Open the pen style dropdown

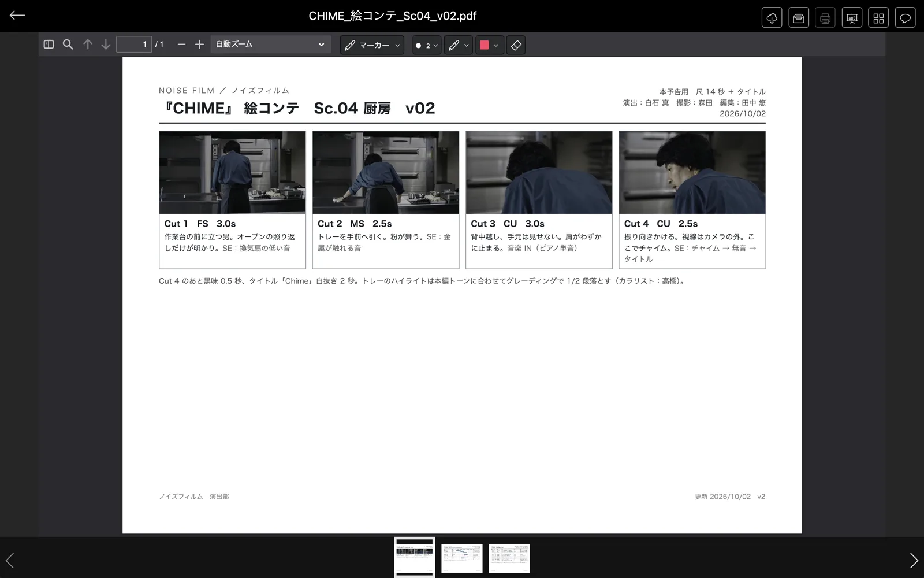click(x=459, y=45)
